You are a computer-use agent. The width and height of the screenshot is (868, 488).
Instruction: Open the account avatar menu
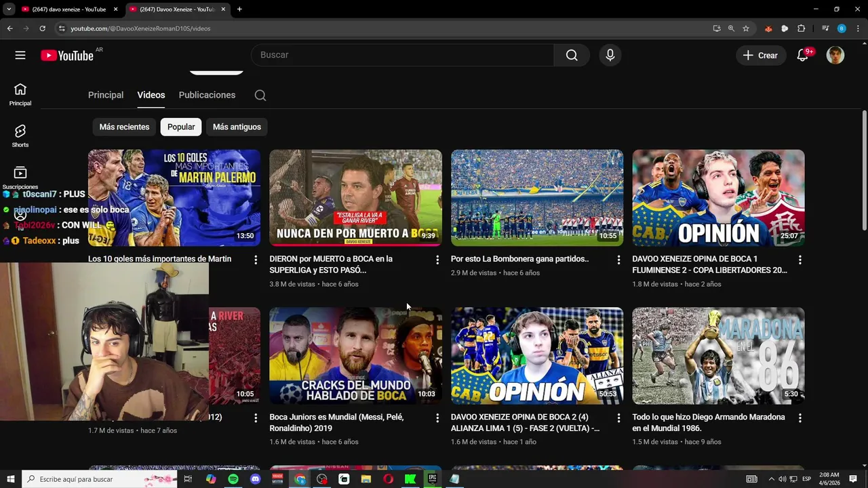pos(835,55)
